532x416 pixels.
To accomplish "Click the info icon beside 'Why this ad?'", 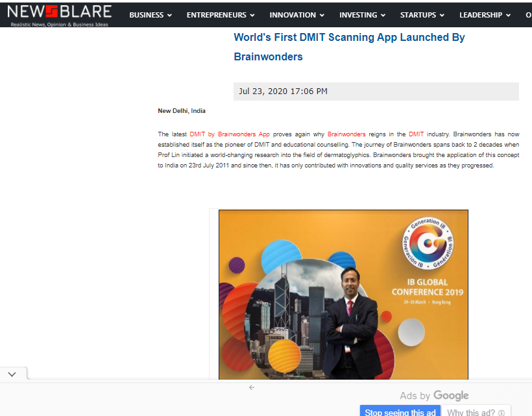I will pos(502,413).
